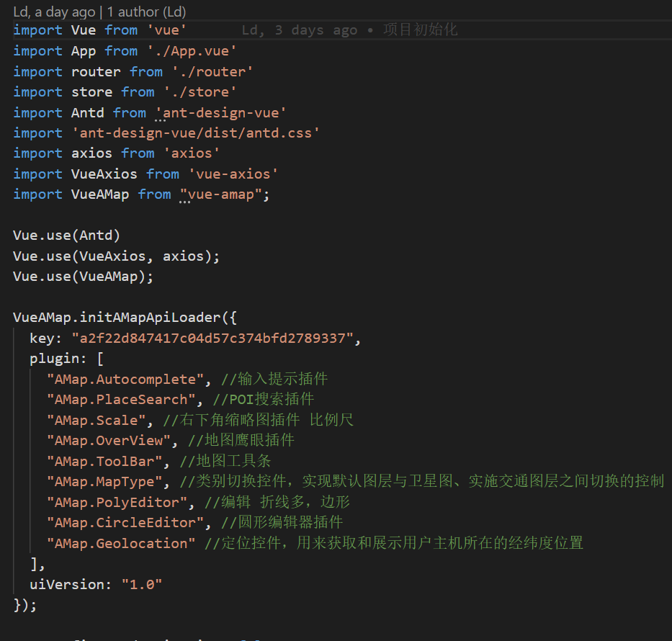This screenshot has height=641, width=672.
Task: Click the comment '//输入提示插件'
Action: pos(274,380)
